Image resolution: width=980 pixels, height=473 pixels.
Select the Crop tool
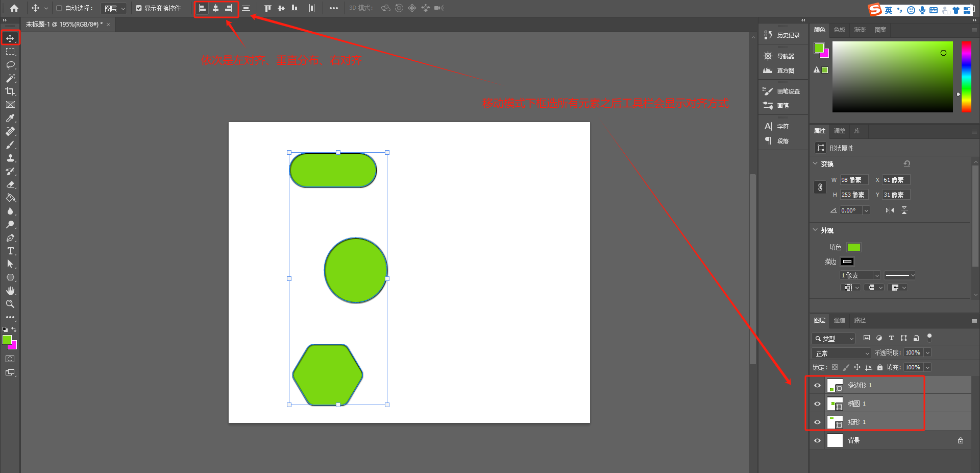(10, 91)
